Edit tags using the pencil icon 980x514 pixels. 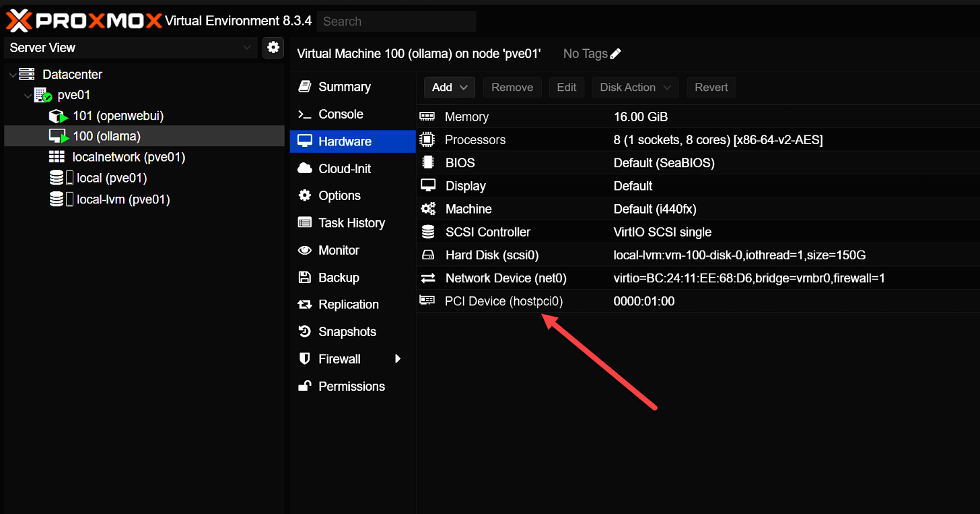pos(615,53)
